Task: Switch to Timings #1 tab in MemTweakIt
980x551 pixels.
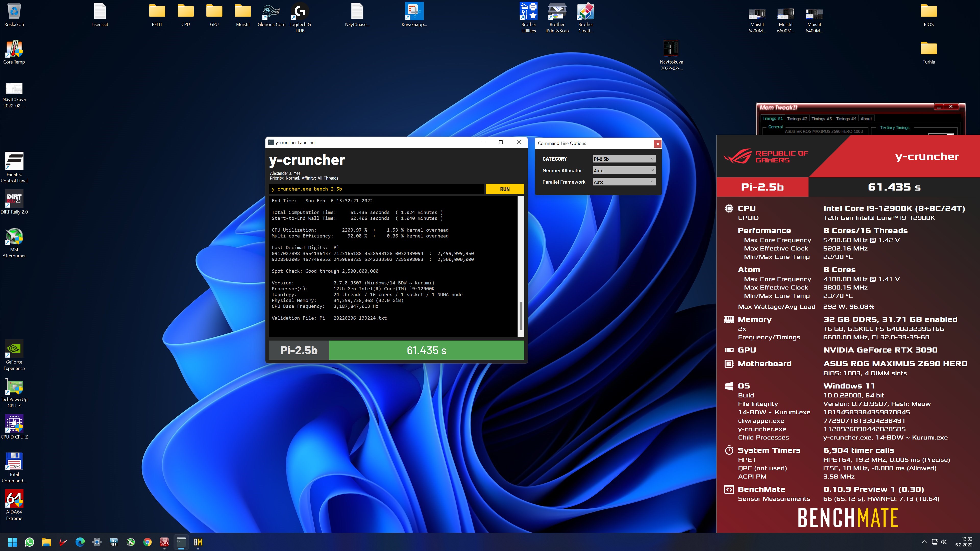Action: (x=772, y=119)
